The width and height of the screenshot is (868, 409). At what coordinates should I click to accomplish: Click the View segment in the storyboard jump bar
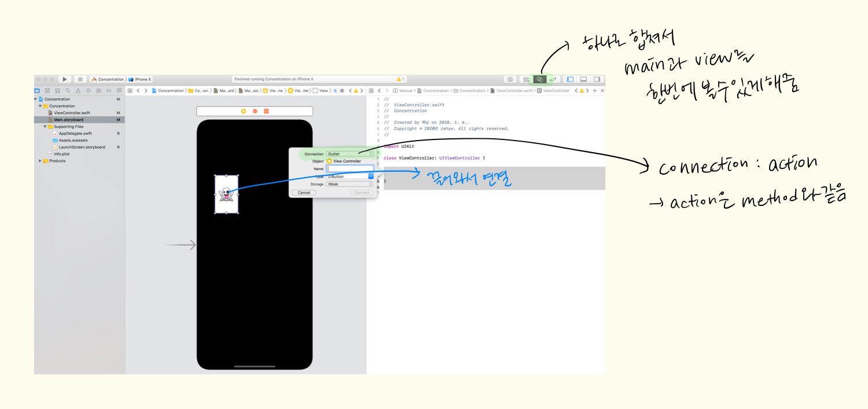coord(320,91)
